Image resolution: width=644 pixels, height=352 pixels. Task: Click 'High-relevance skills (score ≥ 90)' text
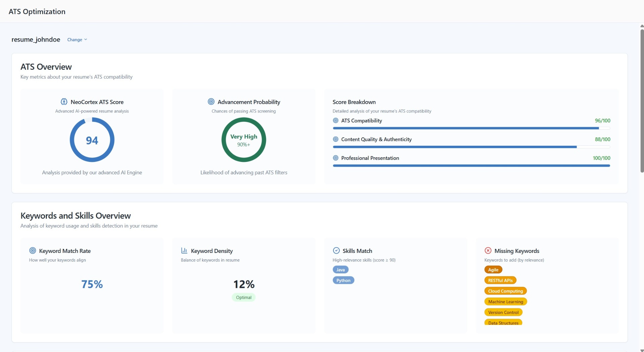[x=364, y=260]
